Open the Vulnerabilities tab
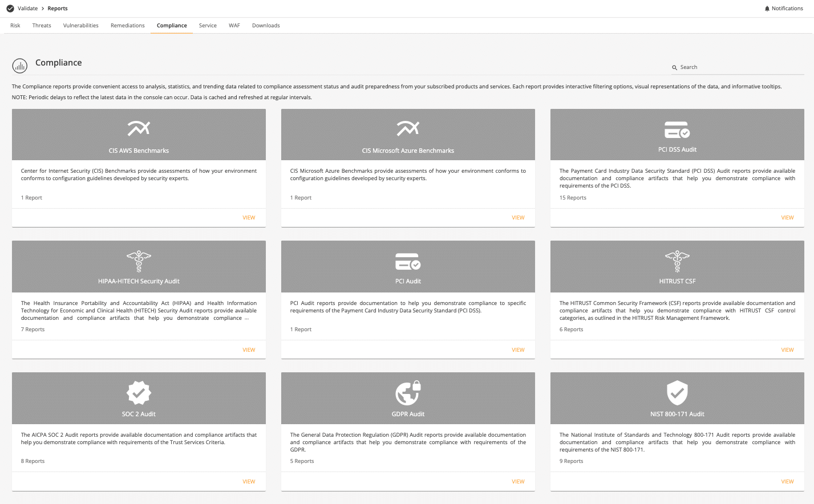814x504 pixels. [81, 26]
